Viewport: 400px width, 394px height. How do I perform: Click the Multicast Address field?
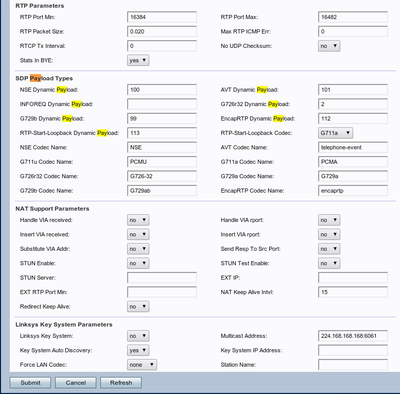pos(353,336)
